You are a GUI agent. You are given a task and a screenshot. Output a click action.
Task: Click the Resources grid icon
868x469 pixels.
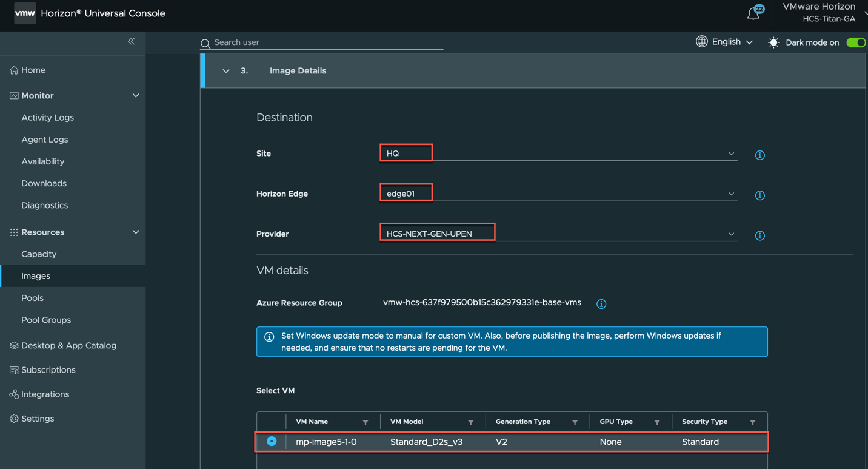(x=14, y=232)
